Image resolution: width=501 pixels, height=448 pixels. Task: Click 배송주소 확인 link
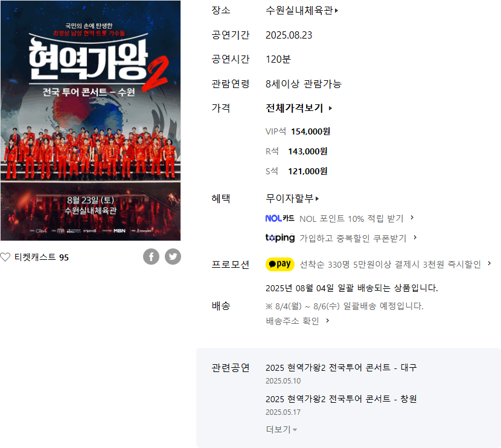point(297,321)
